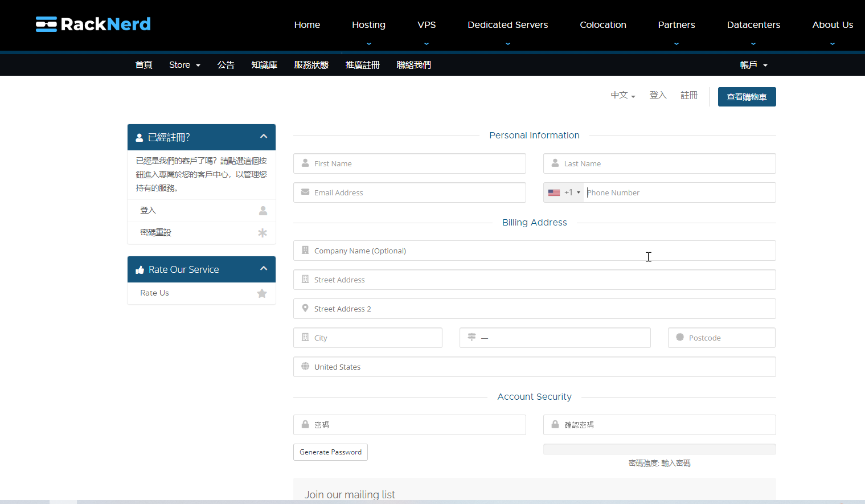Click the RackNerd logo

click(93, 24)
